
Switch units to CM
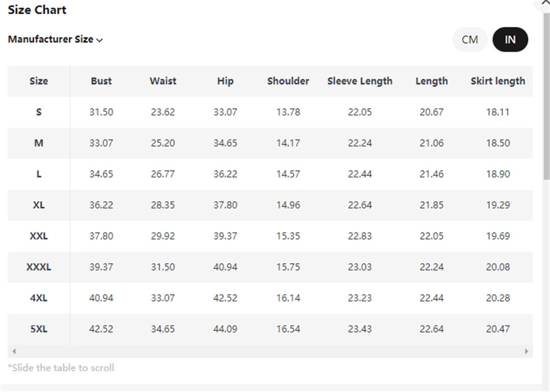tap(470, 40)
